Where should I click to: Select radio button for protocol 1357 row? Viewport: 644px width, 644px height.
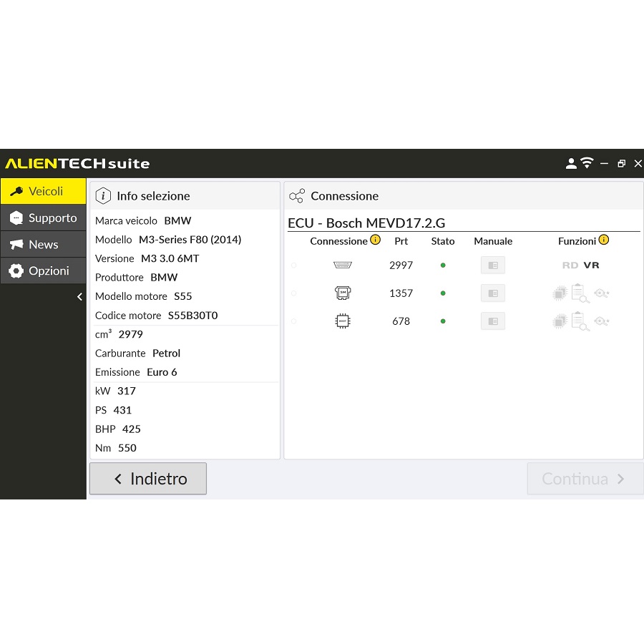(x=293, y=293)
